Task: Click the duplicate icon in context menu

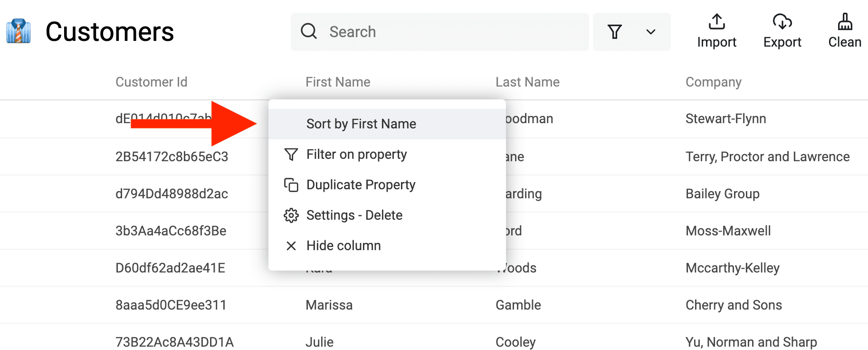Action: point(291,185)
